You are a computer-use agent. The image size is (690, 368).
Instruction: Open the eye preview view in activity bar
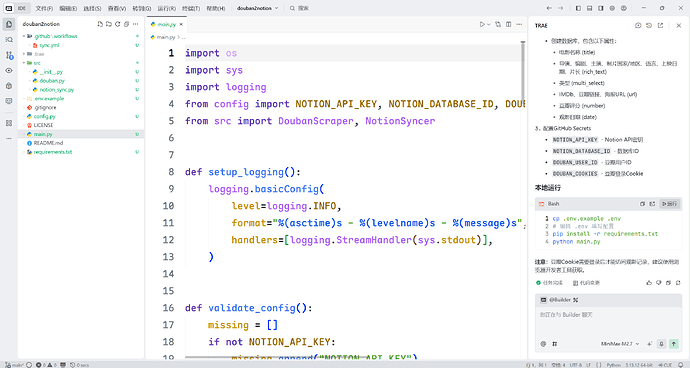pyautogui.click(x=9, y=70)
